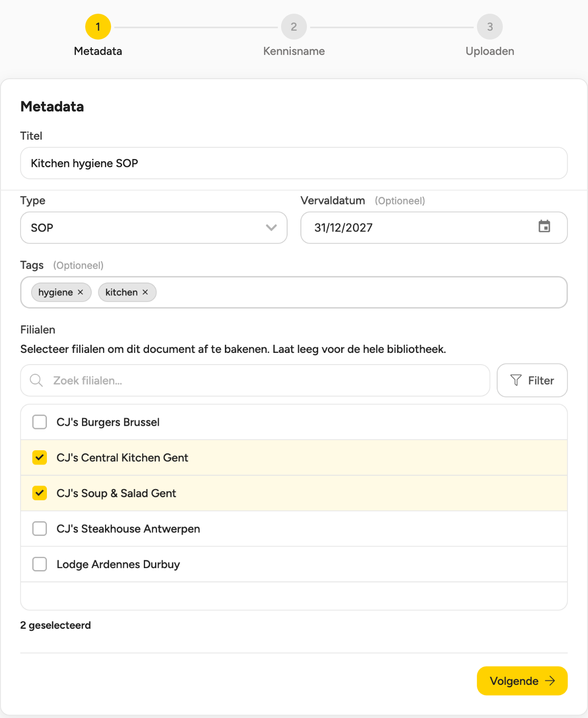Remove the hygiene tag
588x718 pixels.
point(80,292)
